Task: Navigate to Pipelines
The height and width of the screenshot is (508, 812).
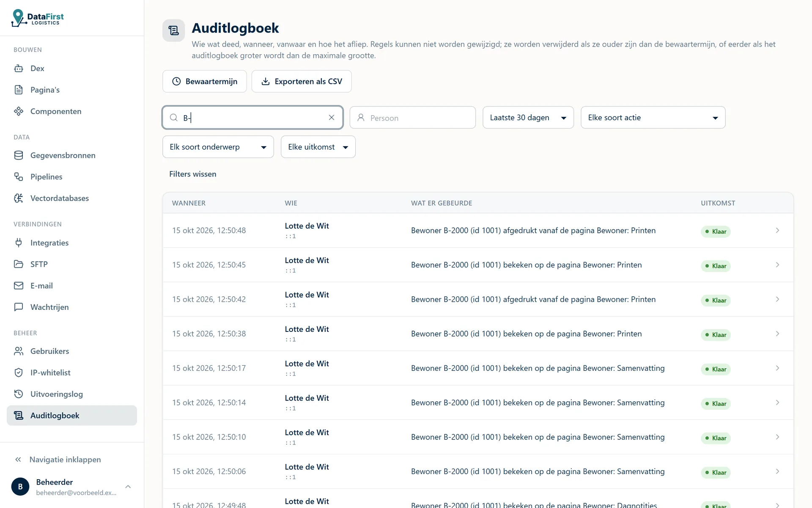Action: pos(72,177)
